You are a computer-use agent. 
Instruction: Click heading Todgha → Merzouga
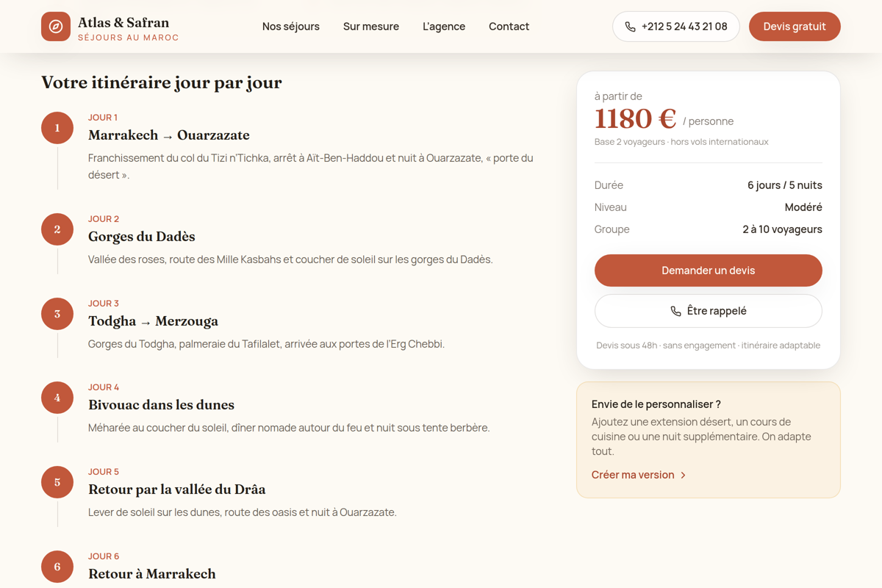(153, 321)
